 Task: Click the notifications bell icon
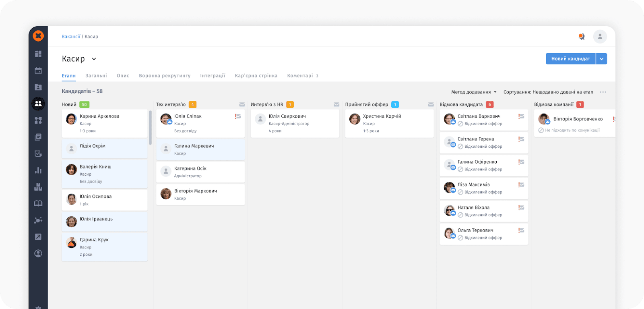coord(581,37)
